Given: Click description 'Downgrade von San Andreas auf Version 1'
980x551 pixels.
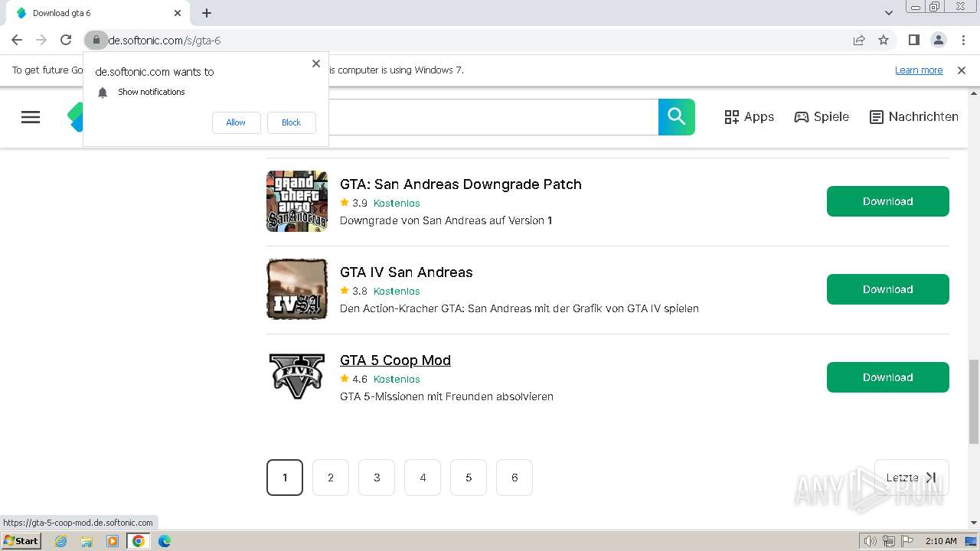Looking at the screenshot, I should pyautogui.click(x=446, y=220).
